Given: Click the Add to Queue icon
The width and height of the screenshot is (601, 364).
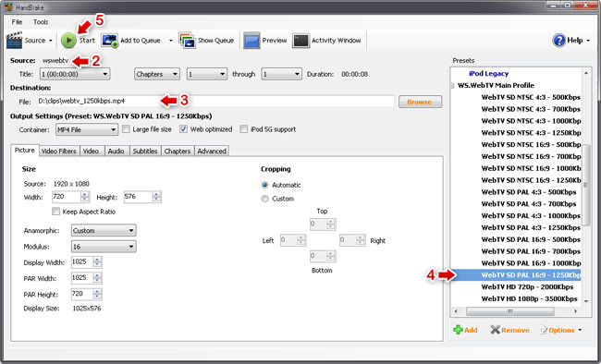Looking at the screenshot, I should pyautogui.click(x=110, y=41).
